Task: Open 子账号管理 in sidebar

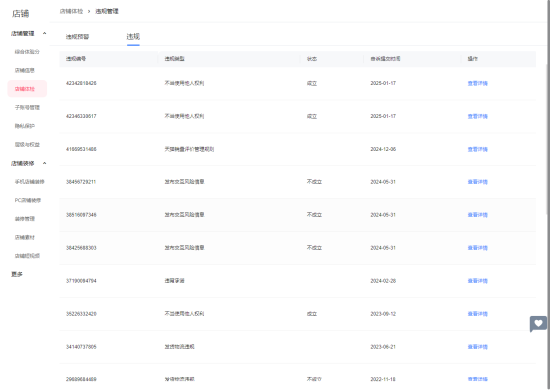Action: tap(27, 108)
